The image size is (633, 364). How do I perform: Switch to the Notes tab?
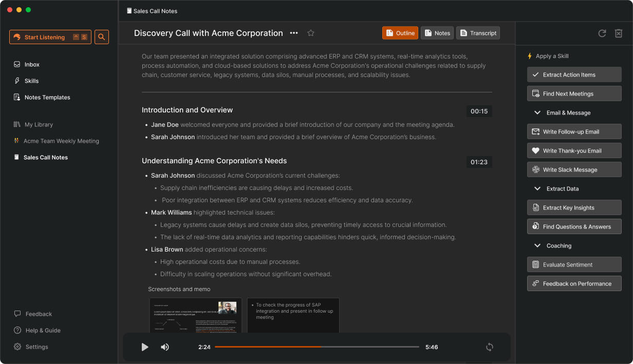pos(437,33)
